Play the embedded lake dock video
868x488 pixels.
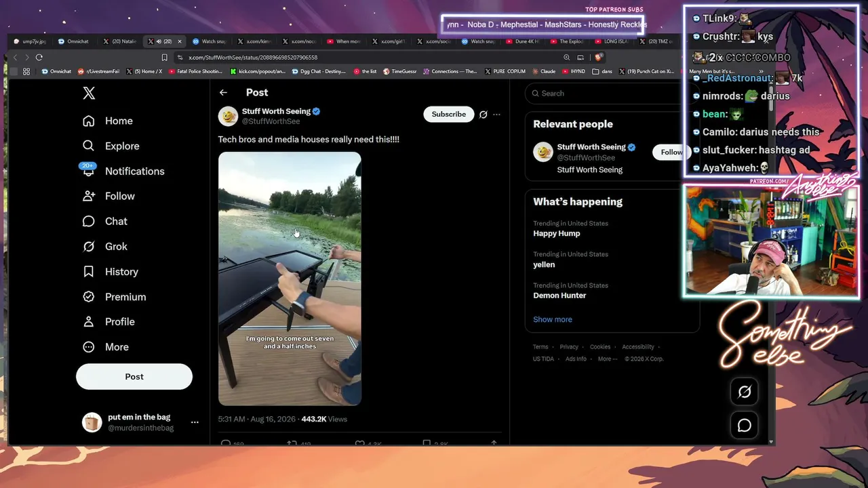coord(290,279)
